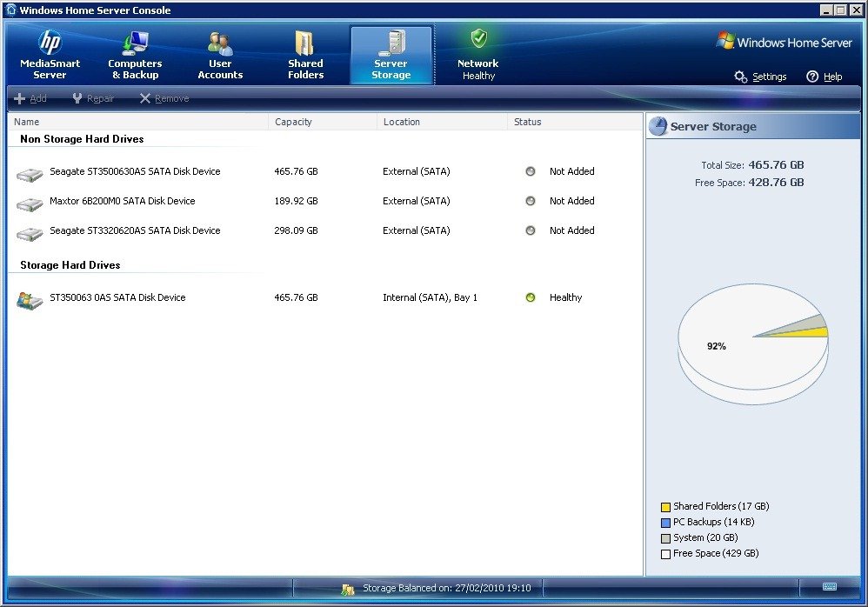Click the Repair button
This screenshot has height=607, width=868.
[93, 98]
